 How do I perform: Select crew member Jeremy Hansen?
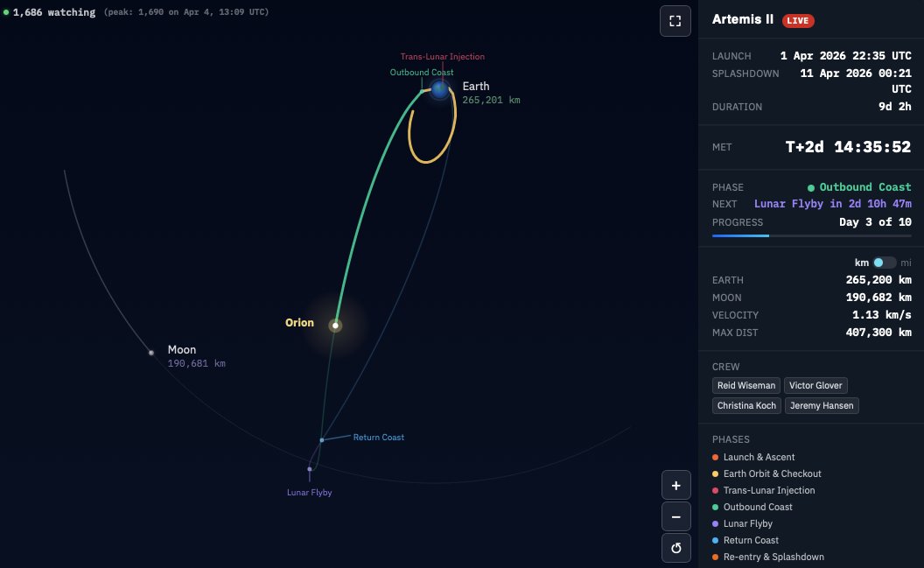(x=822, y=405)
